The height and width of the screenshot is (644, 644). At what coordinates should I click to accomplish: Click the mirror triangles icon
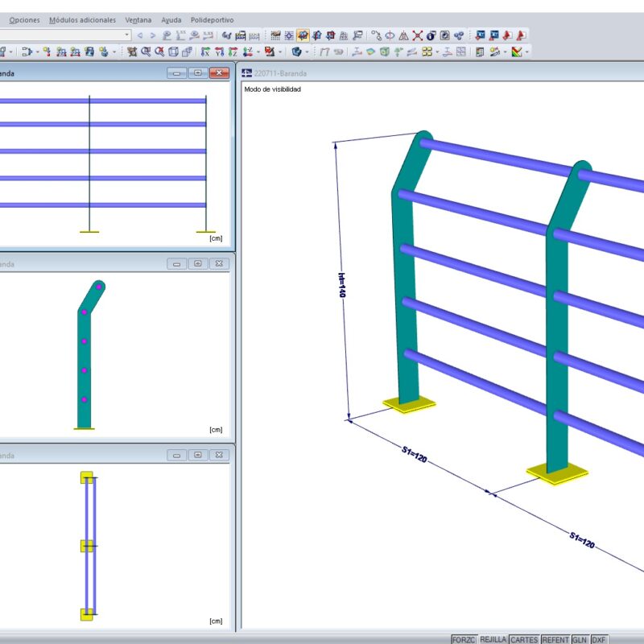click(x=404, y=35)
